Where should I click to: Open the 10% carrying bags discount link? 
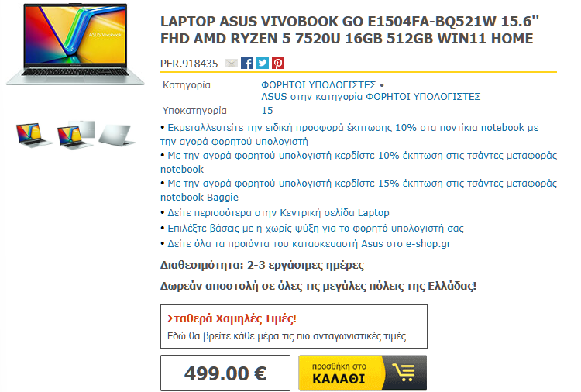[359, 162]
